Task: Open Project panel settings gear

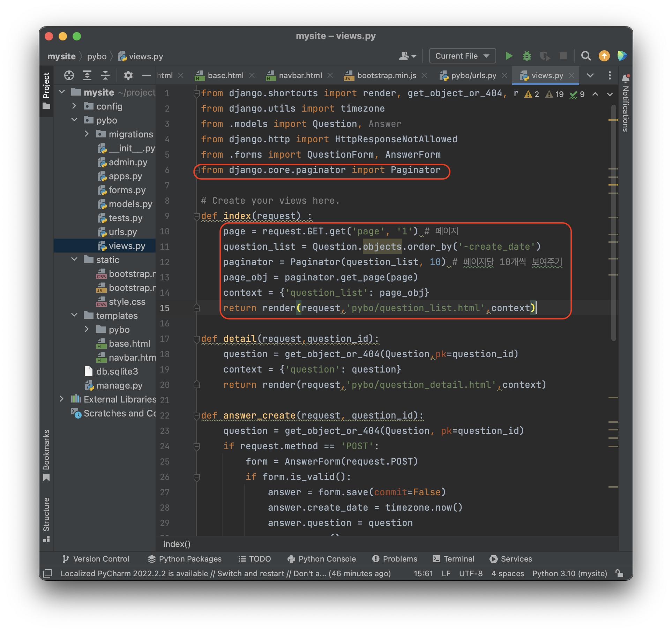Action: pyautogui.click(x=128, y=75)
